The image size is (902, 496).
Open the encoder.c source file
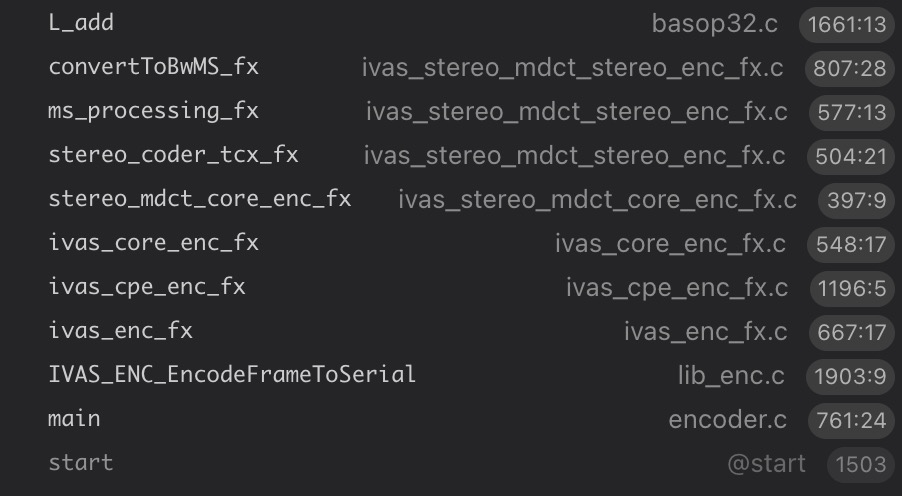[x=728, y=420]
